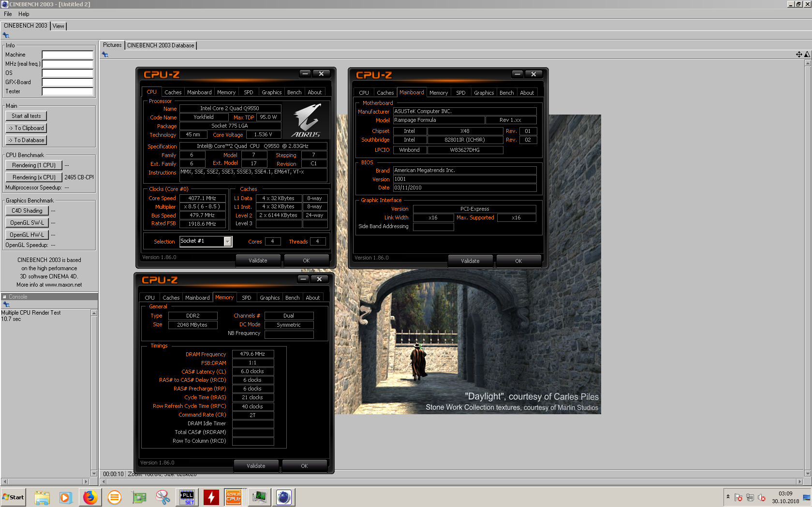The width and height of the screenshot is (812, 507).
Task: Open CPU tab in CPU-Z memory window
Action: [150, 298]
